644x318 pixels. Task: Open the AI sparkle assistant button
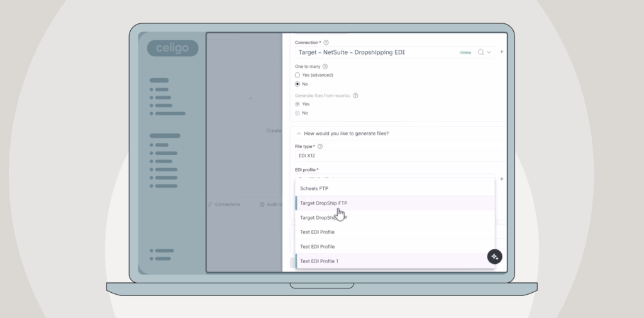click(x=494, y=256)
